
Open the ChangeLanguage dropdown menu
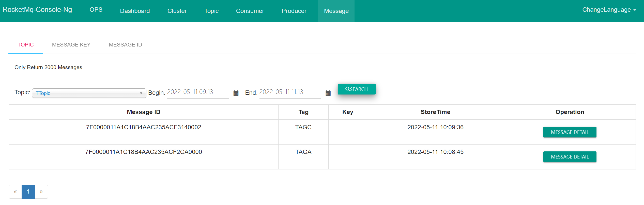(609, 10)
